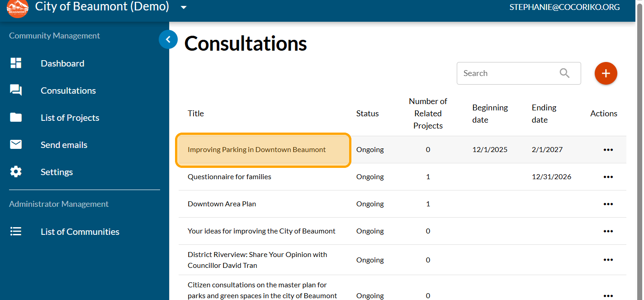Viewport: 644px width, 300px height.
Task: Open actions menu for Questionnaire for families
Action: [x=608, y=177]
